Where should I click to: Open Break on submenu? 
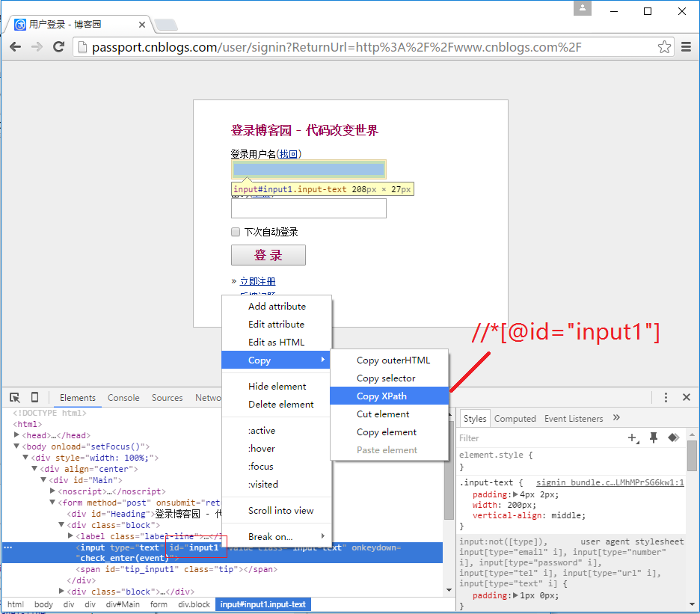pos(277,537)
